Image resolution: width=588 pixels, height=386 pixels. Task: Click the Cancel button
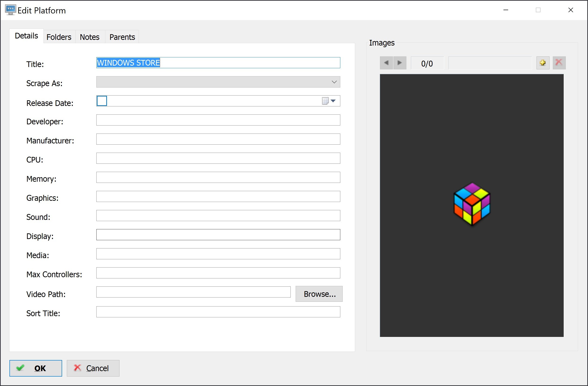pos(93,368)
